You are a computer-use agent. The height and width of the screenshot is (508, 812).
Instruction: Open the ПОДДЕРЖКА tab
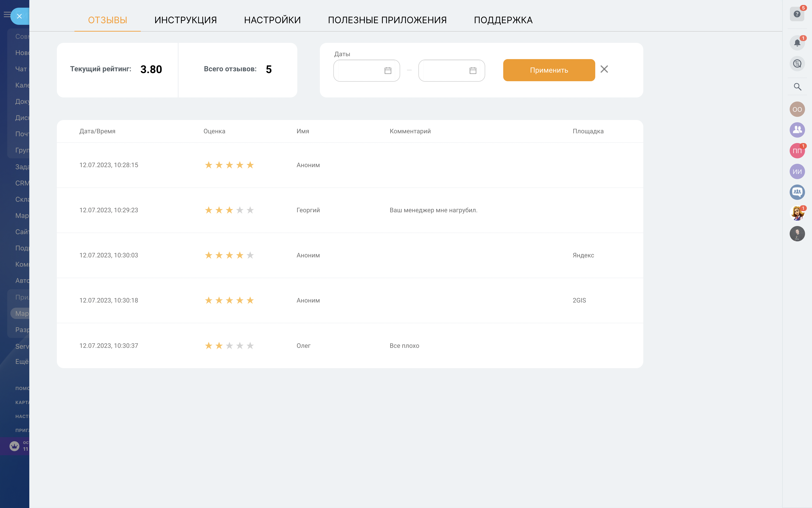click(503, 20)
